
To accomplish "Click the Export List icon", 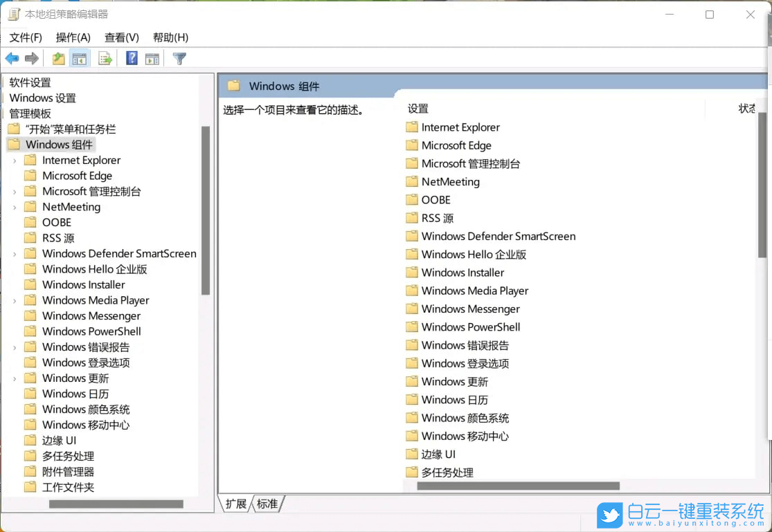I will [105, 58].
